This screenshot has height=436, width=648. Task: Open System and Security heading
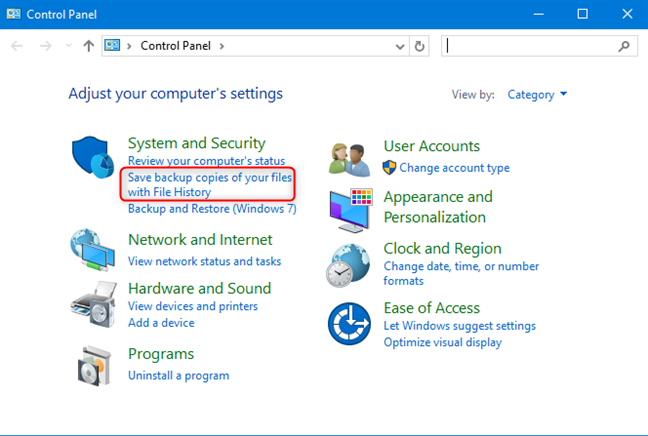point(197,143)
